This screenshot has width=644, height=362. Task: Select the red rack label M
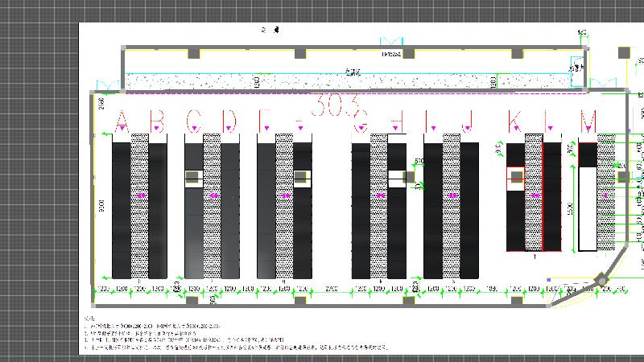[589, 122]
